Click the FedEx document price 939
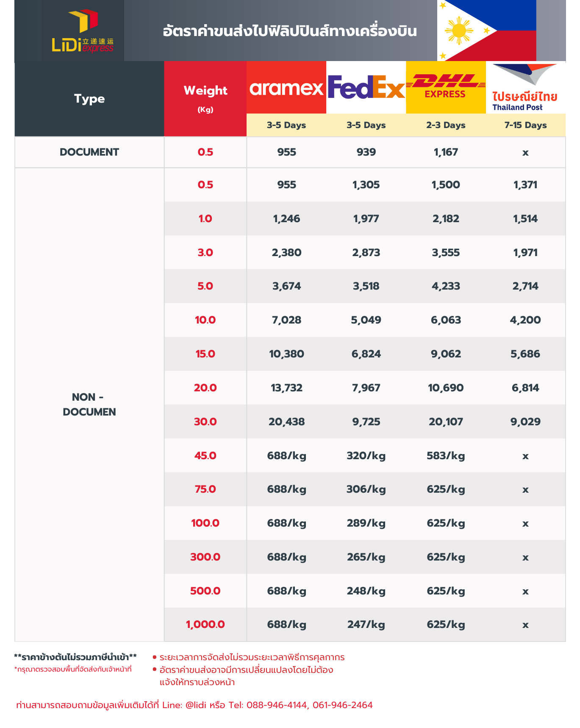The width and height of the screenshot is (580, 728). point(366,152)
